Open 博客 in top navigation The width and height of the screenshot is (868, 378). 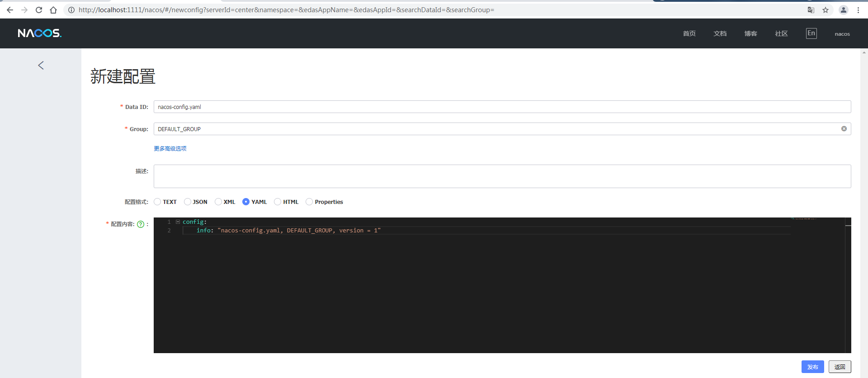point(751,33)
